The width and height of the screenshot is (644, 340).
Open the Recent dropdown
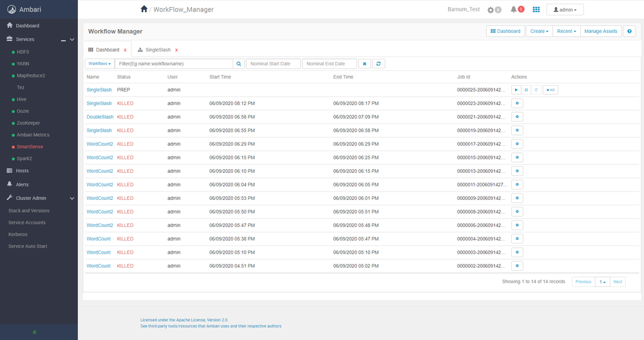[x=567, y=31]
